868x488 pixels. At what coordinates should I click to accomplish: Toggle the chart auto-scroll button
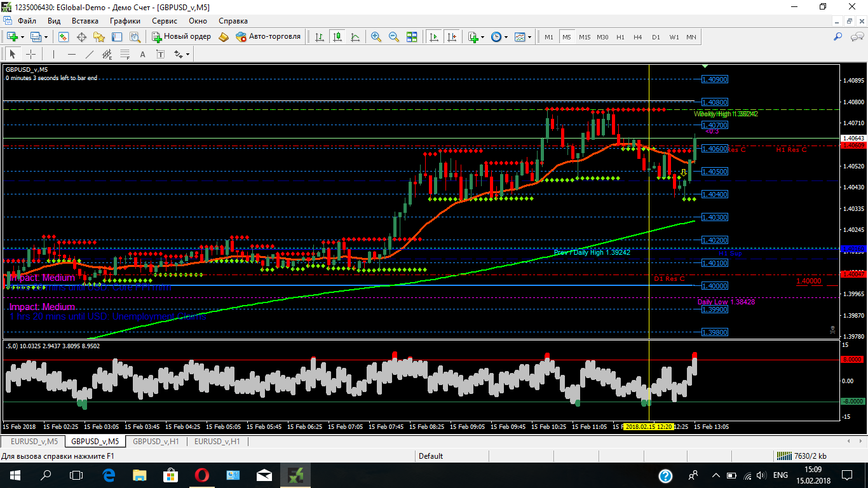pyautogui.click(x=434, y=37)
